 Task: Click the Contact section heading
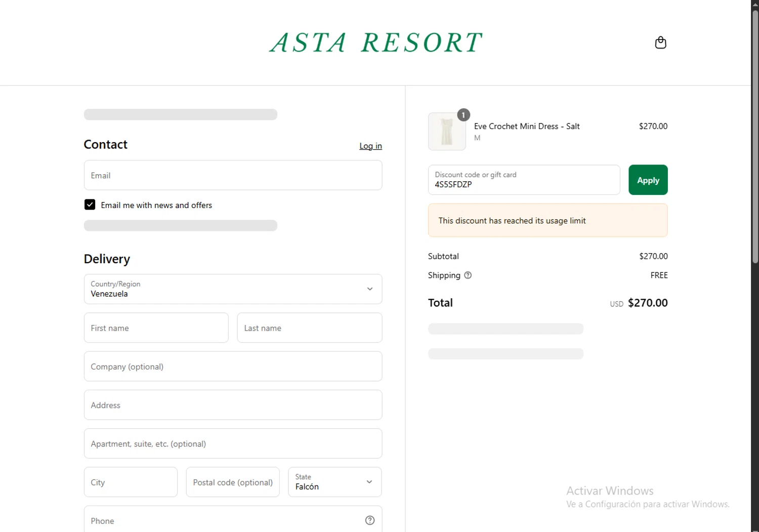click(105, 145)
